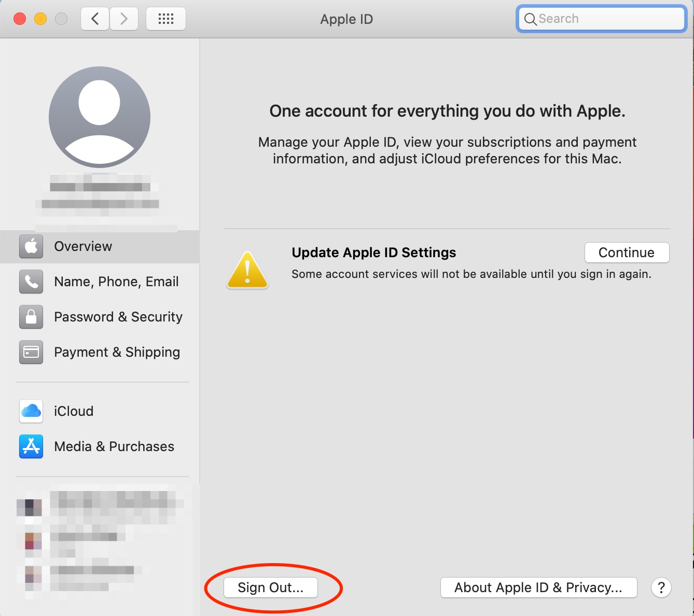Close the Apple ID window
The image size is (694, 616).
(20, 19)
